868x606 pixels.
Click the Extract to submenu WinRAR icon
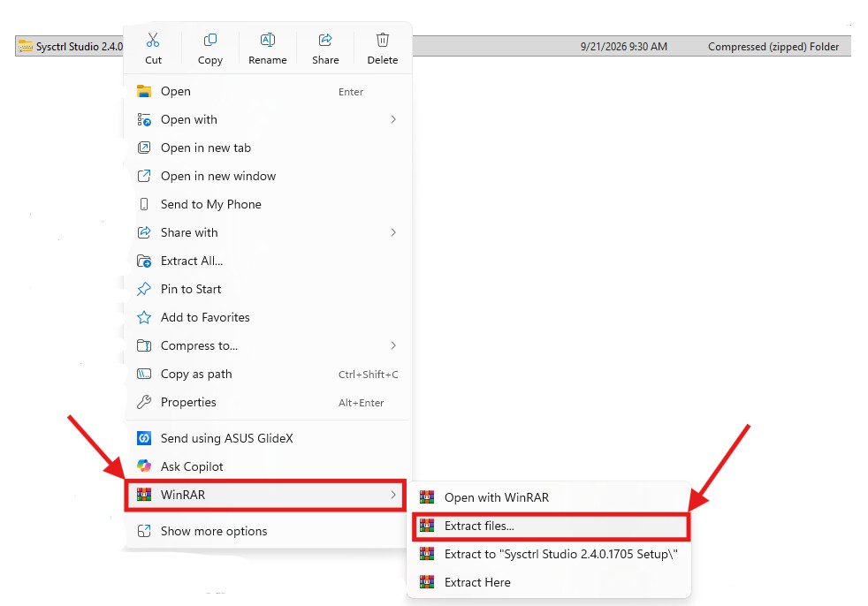[427, 554]
